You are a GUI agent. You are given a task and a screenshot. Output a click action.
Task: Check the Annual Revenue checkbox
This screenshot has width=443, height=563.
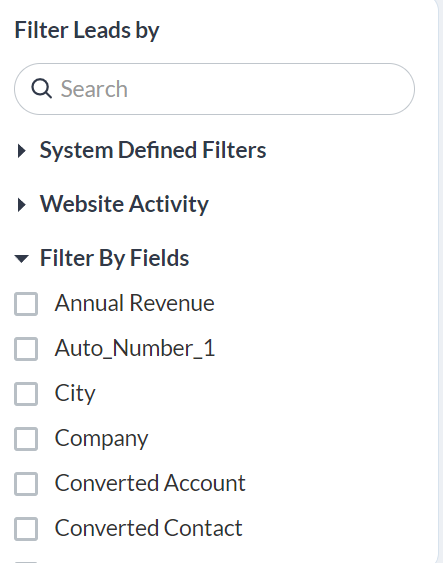point(26,304)
